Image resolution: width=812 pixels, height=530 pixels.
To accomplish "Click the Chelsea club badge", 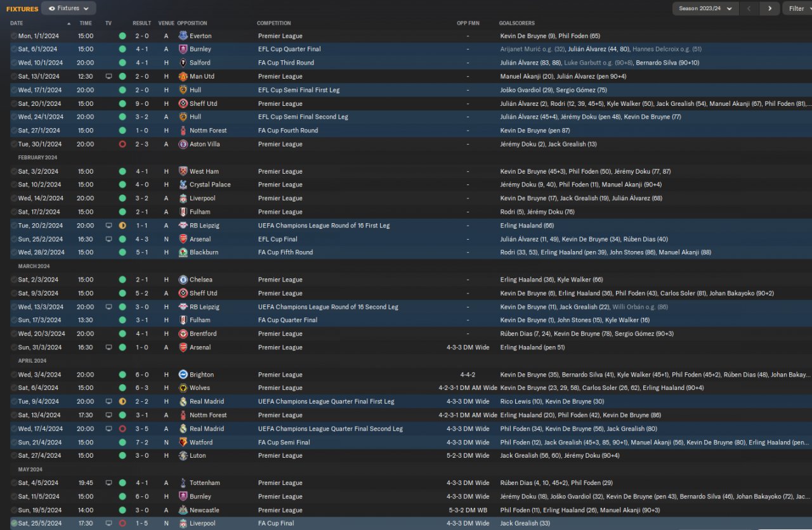I will [183, 280].
